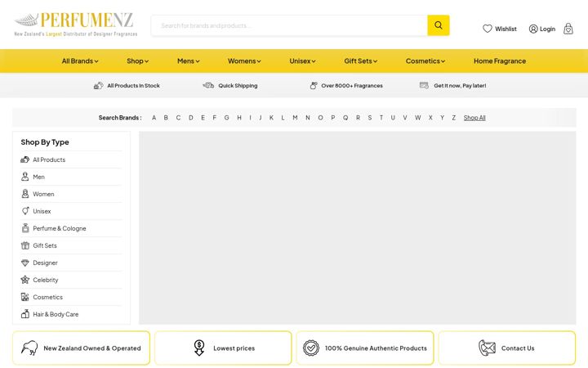588x368 pixels.
Task: Click brand letter A
Action: 154,118
